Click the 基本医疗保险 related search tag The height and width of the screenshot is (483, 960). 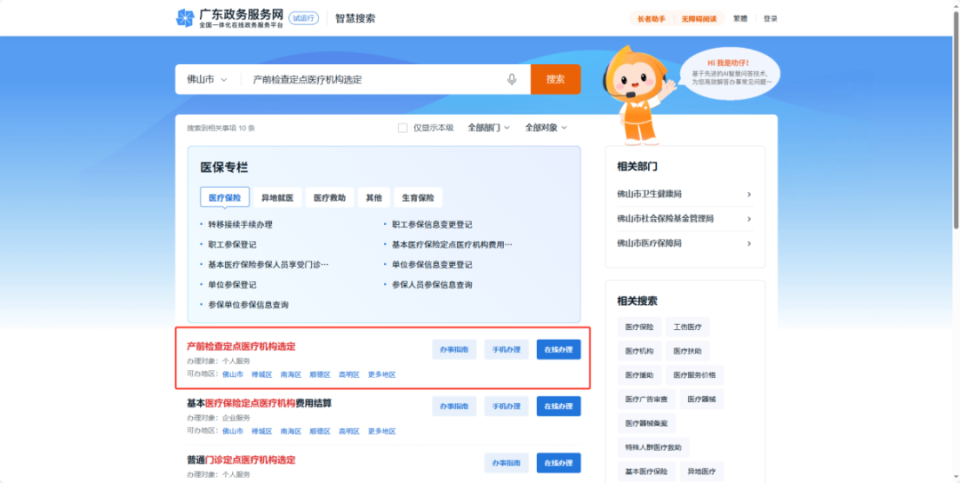pos(646,471)
